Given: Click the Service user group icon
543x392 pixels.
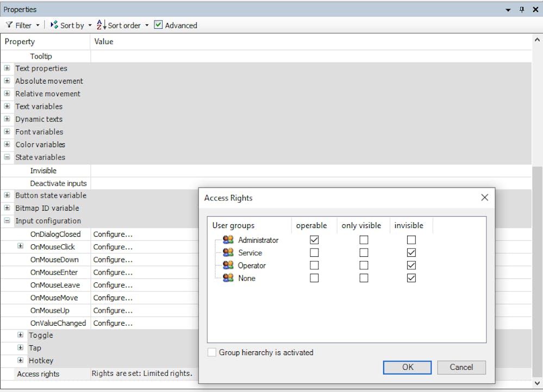Looking at the screenshot, I should 228,252.
